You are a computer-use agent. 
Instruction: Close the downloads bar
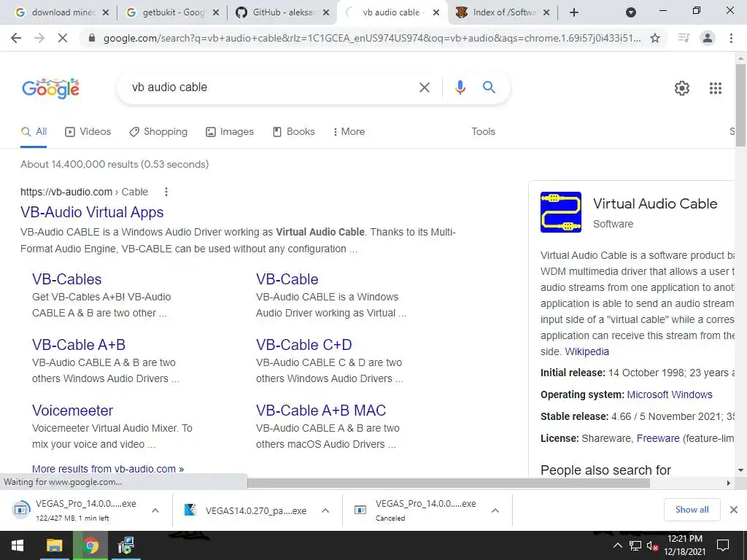[x=734, y=510]
